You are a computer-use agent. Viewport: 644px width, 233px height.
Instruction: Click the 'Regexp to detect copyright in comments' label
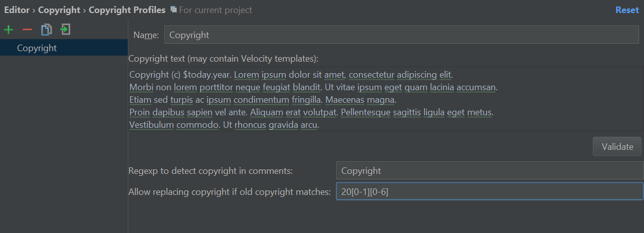click(x=210, y=171)
